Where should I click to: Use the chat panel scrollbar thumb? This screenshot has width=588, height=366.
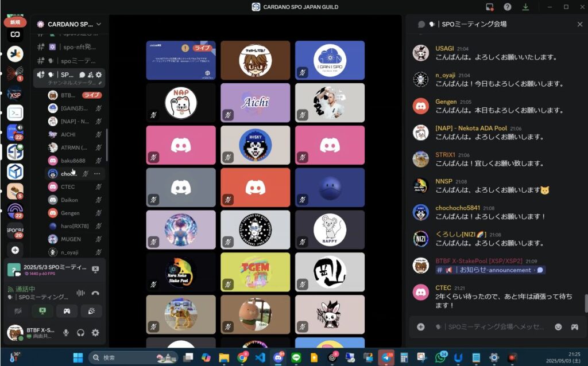(586, 303)
